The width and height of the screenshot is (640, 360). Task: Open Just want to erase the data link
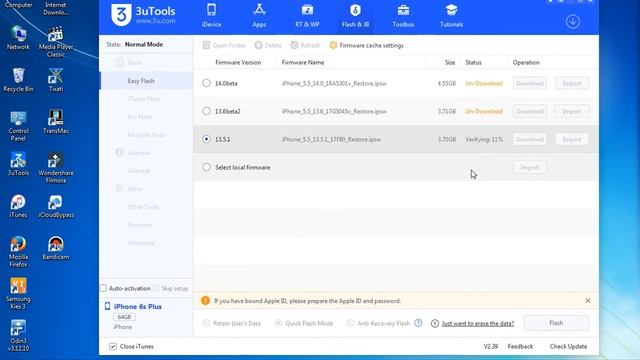[x=478, y=323]
